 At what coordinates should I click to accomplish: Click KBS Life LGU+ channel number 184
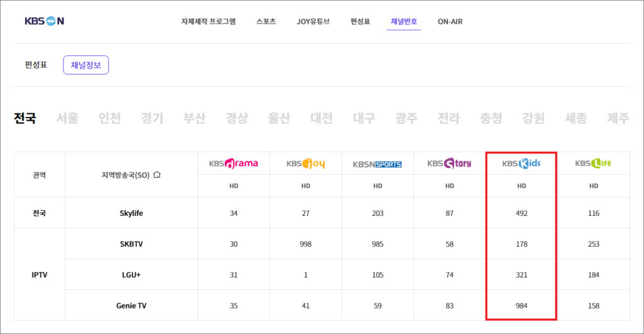point(594,274)
